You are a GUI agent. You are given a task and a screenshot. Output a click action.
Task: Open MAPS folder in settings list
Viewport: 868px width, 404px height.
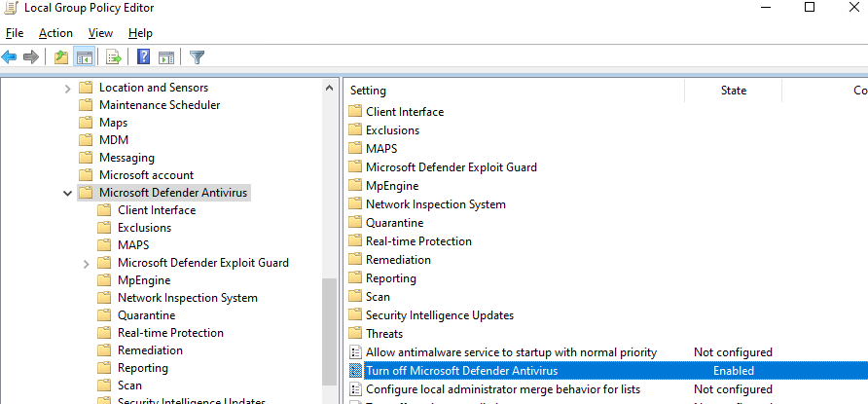(x=381, y=149)
